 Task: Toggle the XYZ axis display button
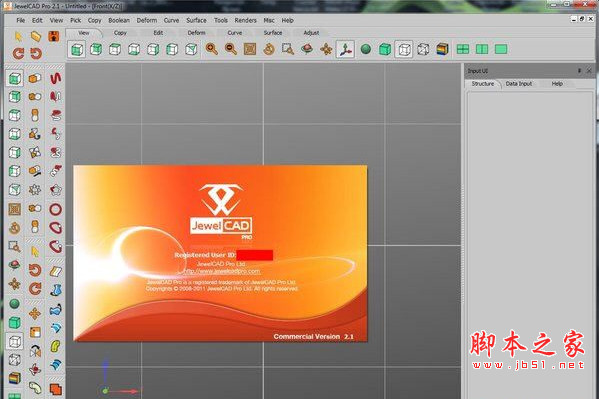click(x=345, y=49)
